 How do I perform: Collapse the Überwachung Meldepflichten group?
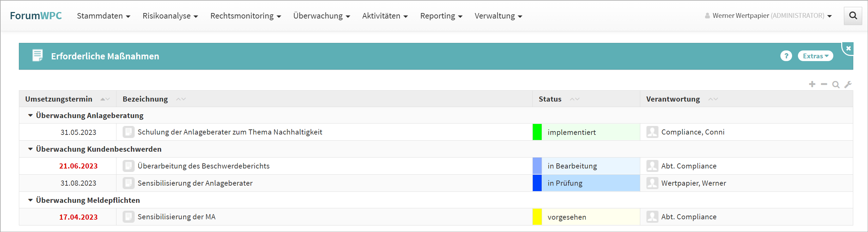31,200
